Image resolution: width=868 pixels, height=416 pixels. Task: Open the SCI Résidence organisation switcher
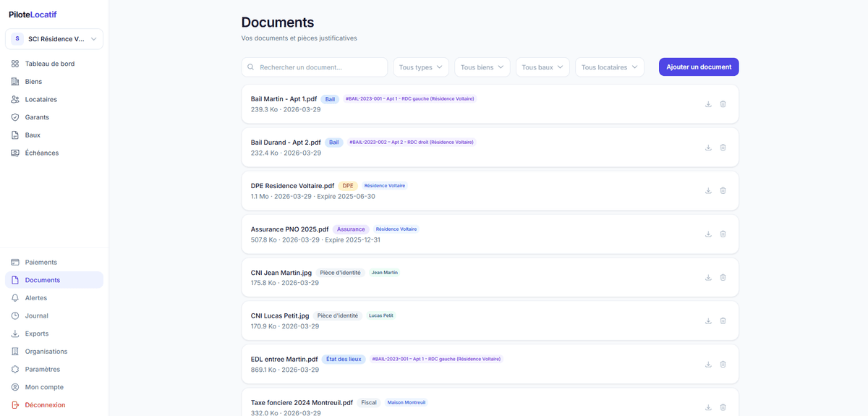click(54, 39)
